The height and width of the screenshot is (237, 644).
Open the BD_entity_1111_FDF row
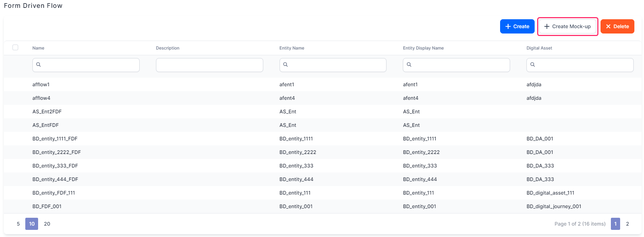[x=55, y=139]
